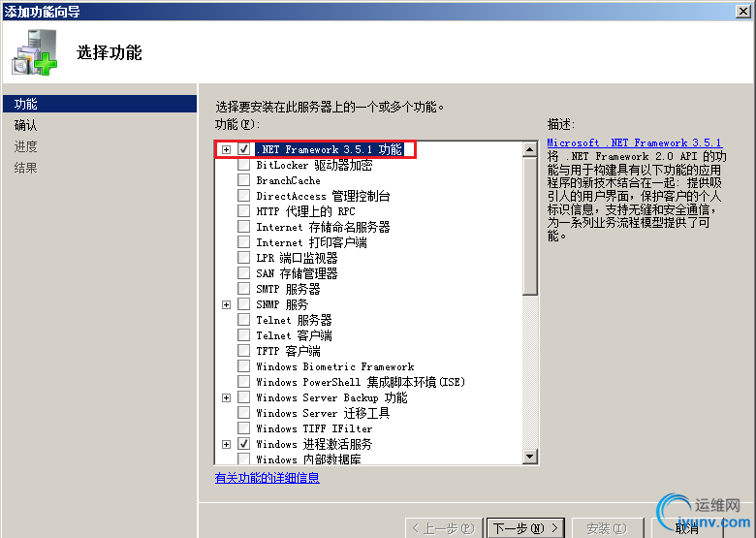Expand Windows Server Backup 功能 node
Image resolution: width=756 pixels, height=538 pixels.
(226, 397)
